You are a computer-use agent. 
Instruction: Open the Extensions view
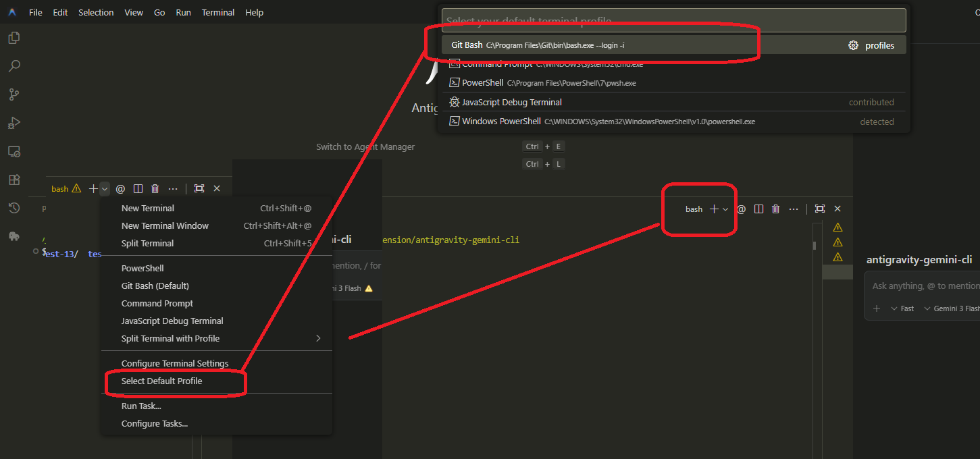tap(14, 179)
